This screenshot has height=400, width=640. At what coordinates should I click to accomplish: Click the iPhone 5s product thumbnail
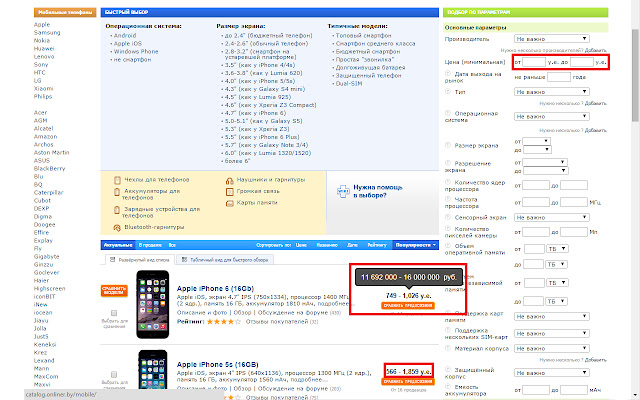tap(153, 371)
